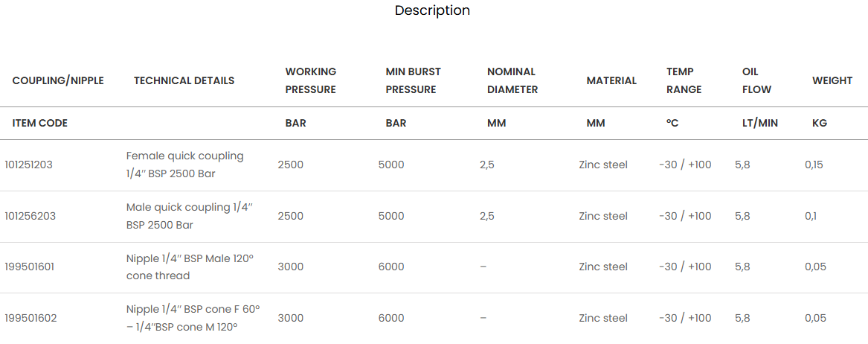The height and width of the screenshot is (344, 868).
Task: Click the Oil Flow column header
Action: [756, 80]
